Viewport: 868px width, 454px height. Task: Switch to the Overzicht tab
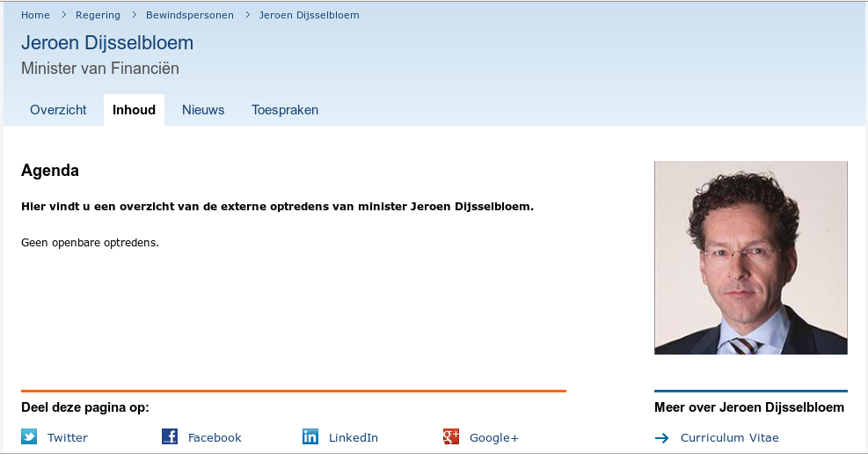click(x=58, y=110)
